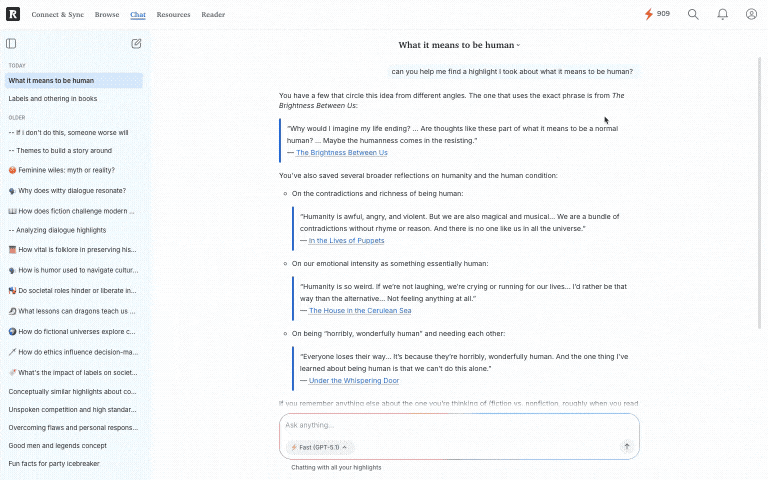Switch to the Reader tab
Image resolution: width=768 pixels, height=480 pixels.
click(x=213, y=15)
